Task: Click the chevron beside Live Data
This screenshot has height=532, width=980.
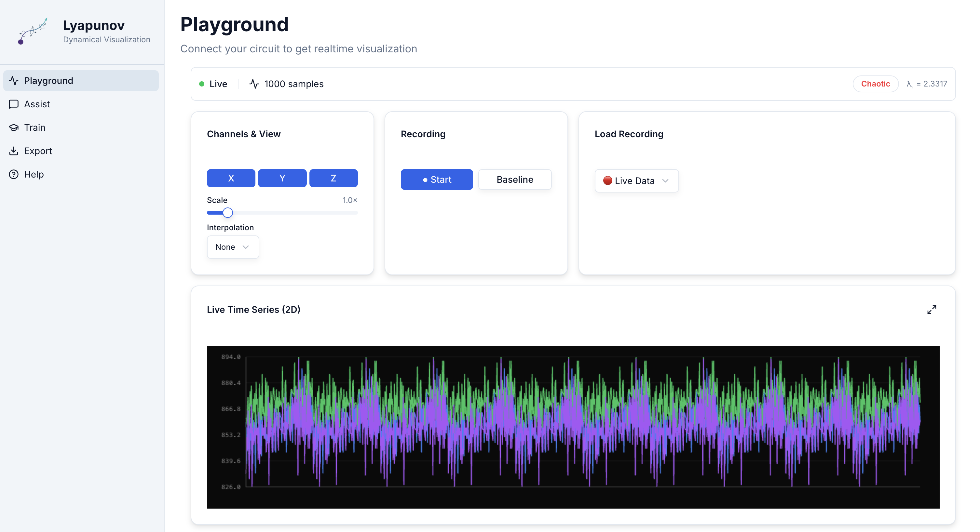Action: point(665,180)
